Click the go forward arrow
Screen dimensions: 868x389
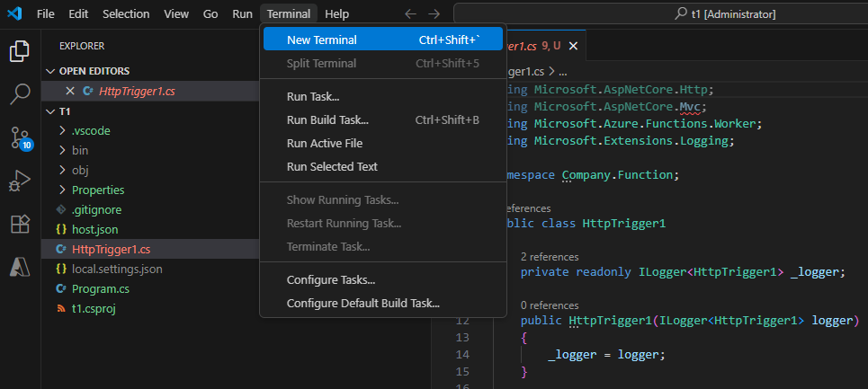tap(434, 14)
